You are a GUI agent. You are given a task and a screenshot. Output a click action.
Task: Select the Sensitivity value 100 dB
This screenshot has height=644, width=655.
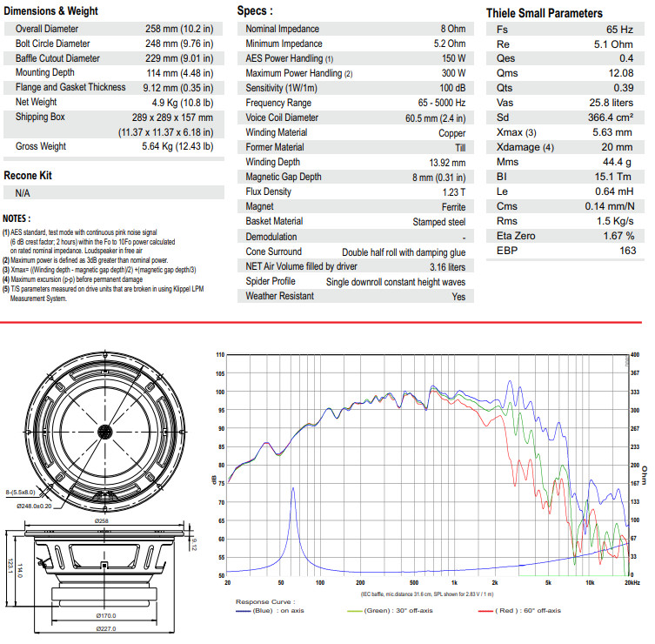[452, 88]
